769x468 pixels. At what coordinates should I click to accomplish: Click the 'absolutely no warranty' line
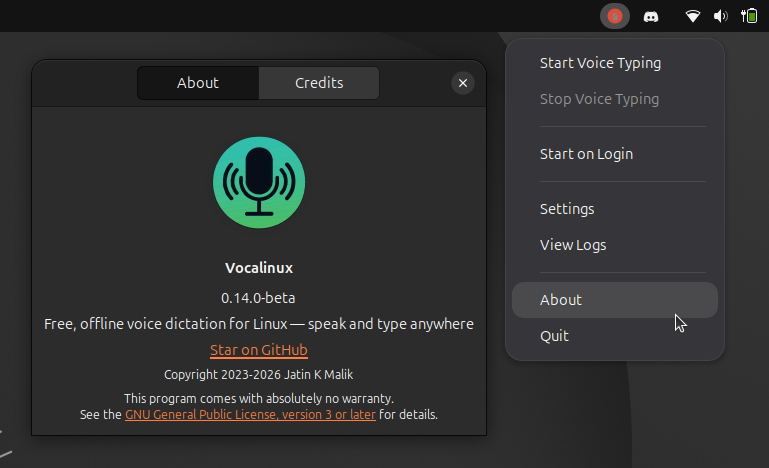click(x=258, y=398)
